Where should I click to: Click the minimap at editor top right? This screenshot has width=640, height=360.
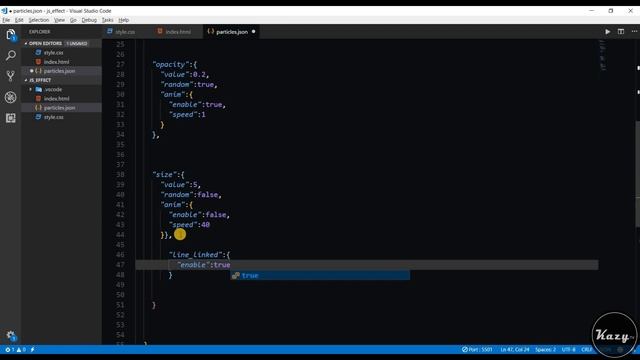602,55
